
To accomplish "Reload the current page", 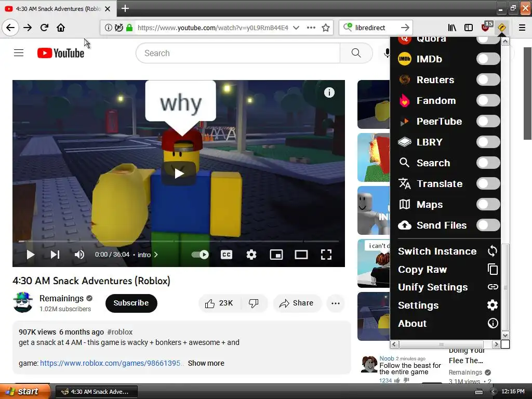I will tap(44, 28).
